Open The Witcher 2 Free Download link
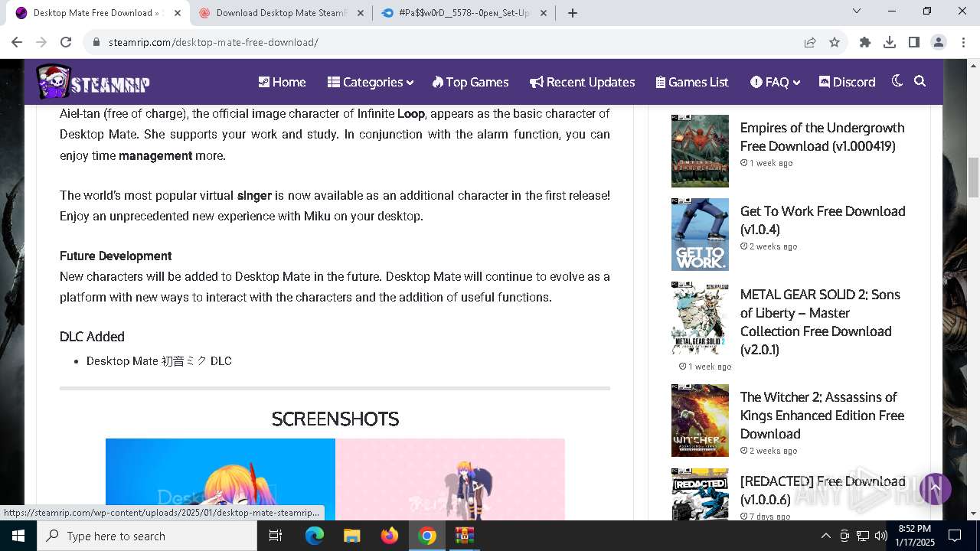The width and height of the screenshot is (980, 551). click(x=822, y=416)
